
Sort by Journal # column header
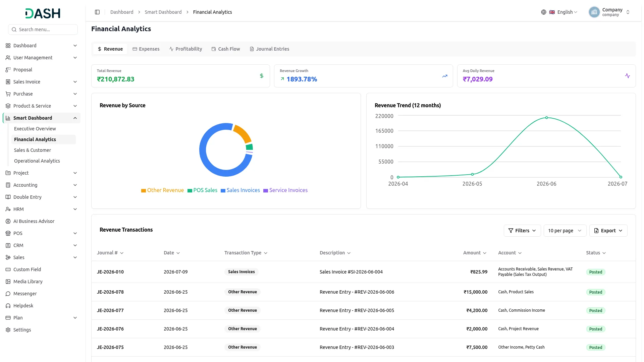[110, 253]
